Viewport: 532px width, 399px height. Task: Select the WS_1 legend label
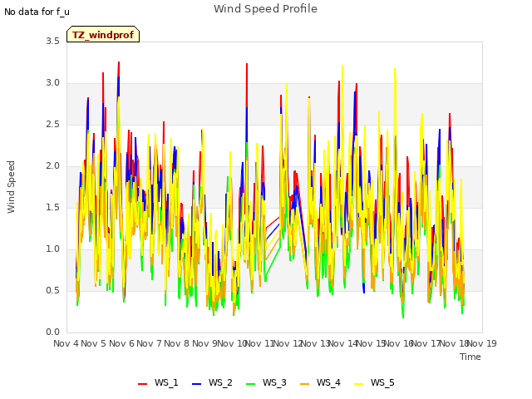coord(166,382)
